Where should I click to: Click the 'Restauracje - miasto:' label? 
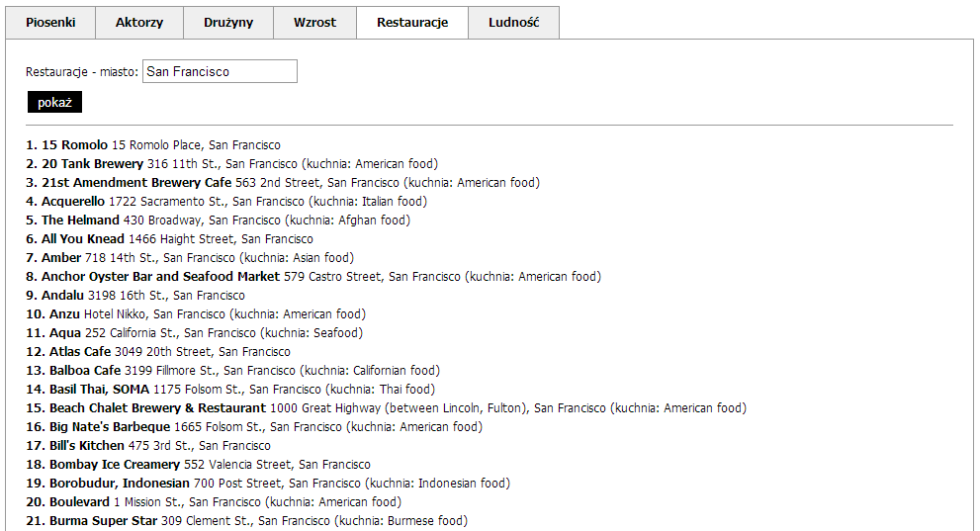click(82, 72)
